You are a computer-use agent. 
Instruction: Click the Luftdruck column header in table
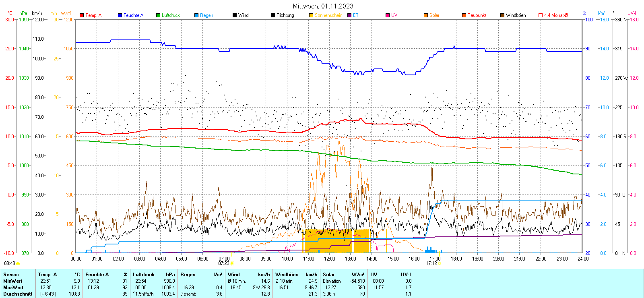(x=144, y=275)
